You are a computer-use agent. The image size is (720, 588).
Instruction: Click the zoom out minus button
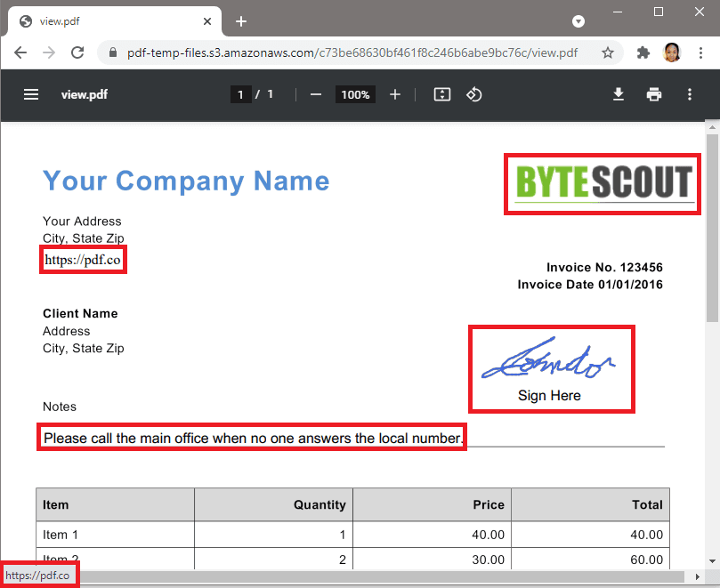[315, 94]
